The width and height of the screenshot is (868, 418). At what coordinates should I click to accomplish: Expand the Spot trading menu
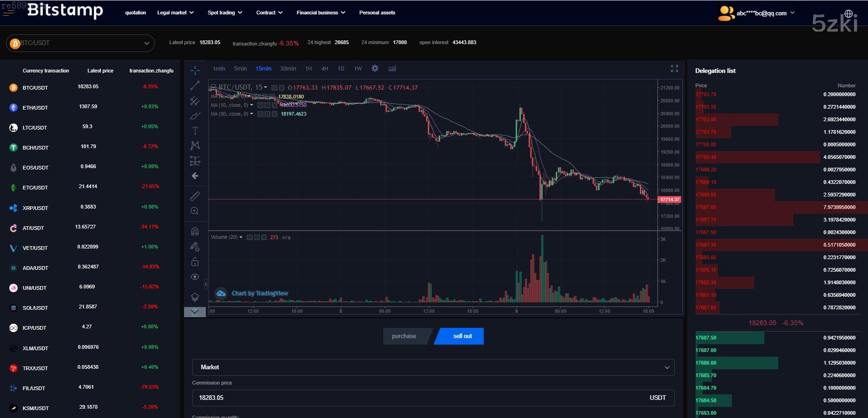tap(225, 13)
